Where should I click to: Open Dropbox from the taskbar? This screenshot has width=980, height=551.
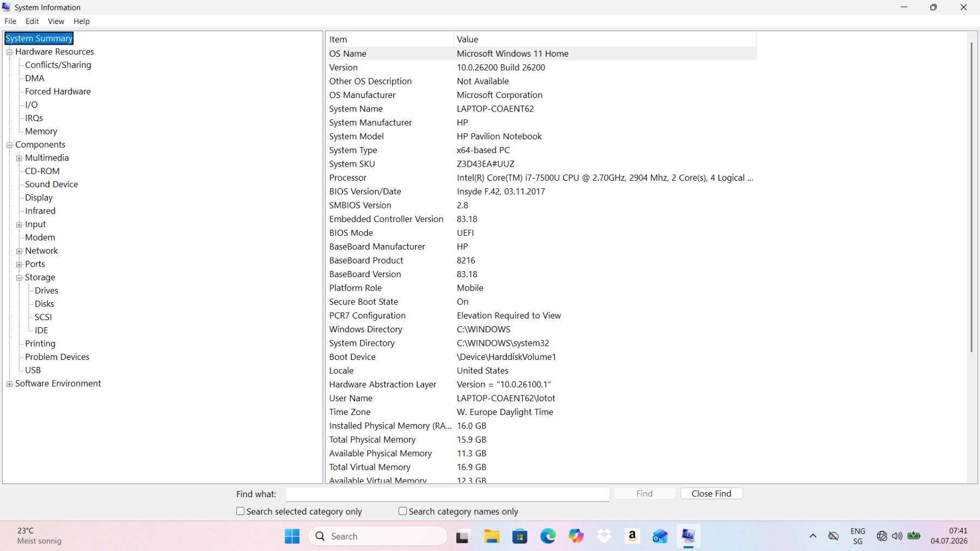604,536
